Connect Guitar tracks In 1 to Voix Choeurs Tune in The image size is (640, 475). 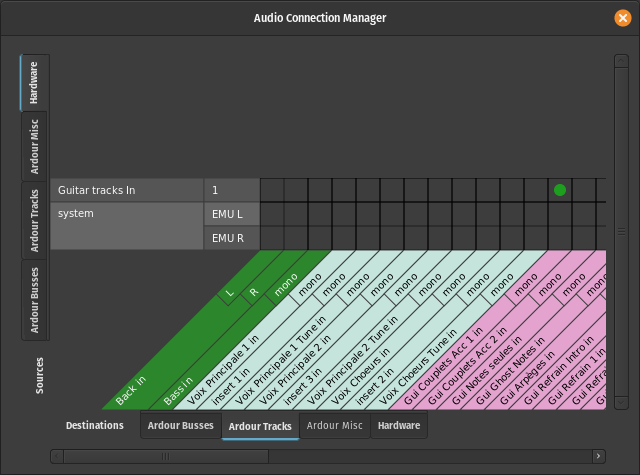(536, 190)
